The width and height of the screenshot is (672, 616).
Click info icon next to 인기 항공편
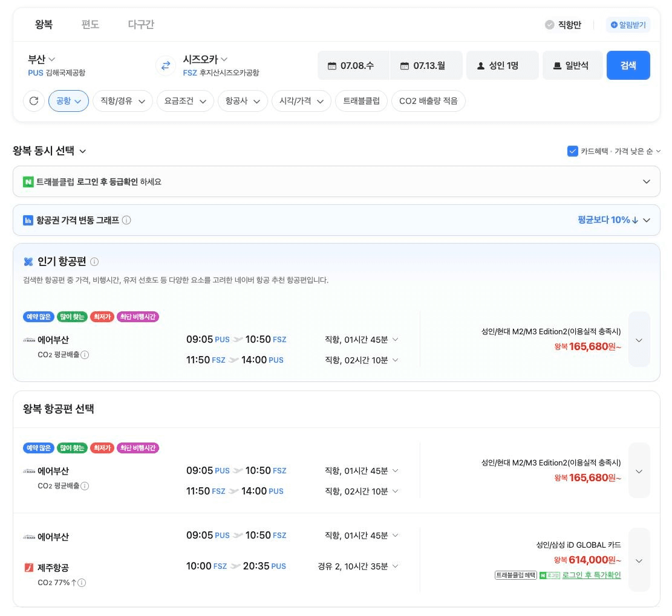point(94,262)
